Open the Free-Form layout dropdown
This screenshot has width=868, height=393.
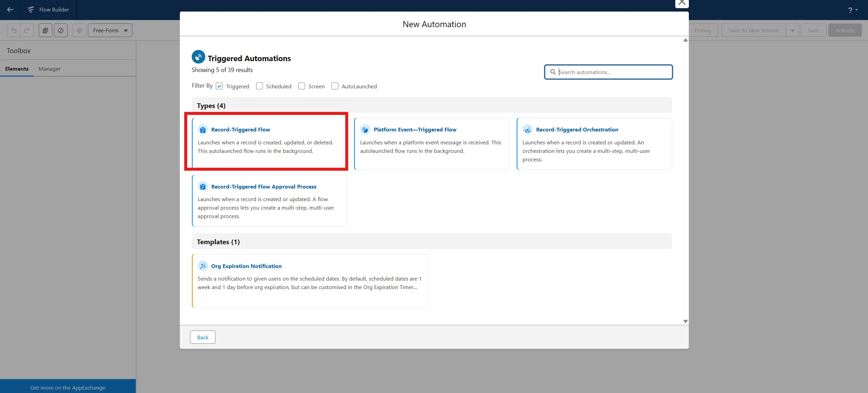[110, 30]
